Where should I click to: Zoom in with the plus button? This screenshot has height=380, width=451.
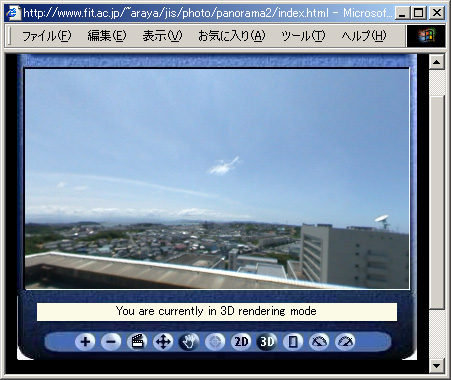[x=85, y=342]
